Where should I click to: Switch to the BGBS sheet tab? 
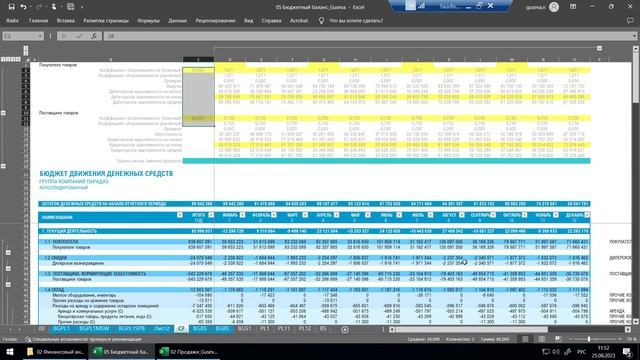[200, 329]
